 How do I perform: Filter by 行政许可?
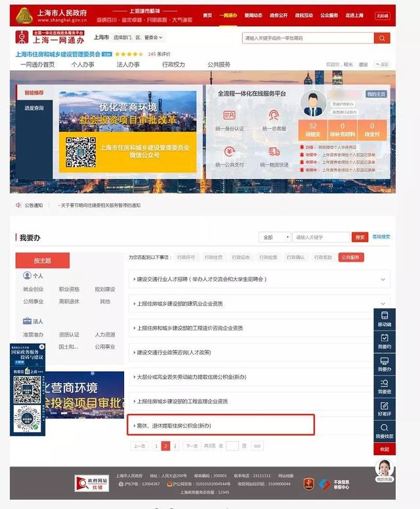(x=186, y=257)
